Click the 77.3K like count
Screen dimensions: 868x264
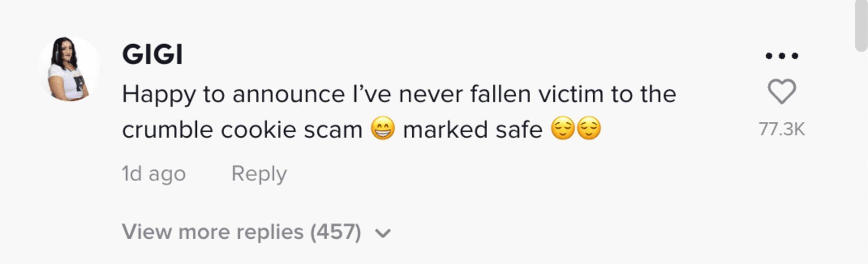tap(782, 129)
